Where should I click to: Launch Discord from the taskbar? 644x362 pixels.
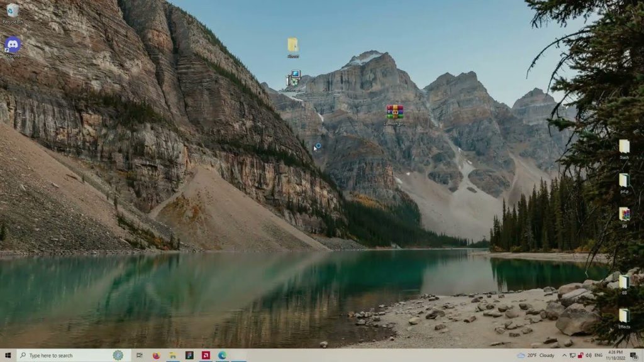(x=189, y=356)
